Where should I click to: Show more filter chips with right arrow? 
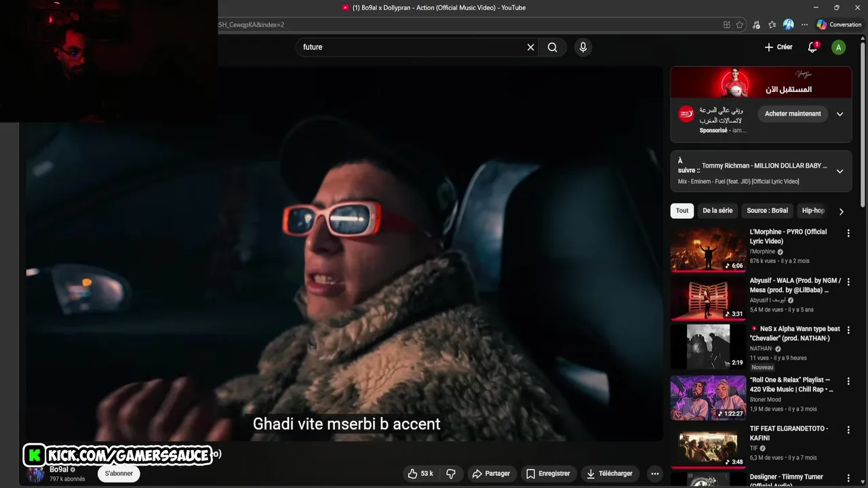(x=841, y=211)
